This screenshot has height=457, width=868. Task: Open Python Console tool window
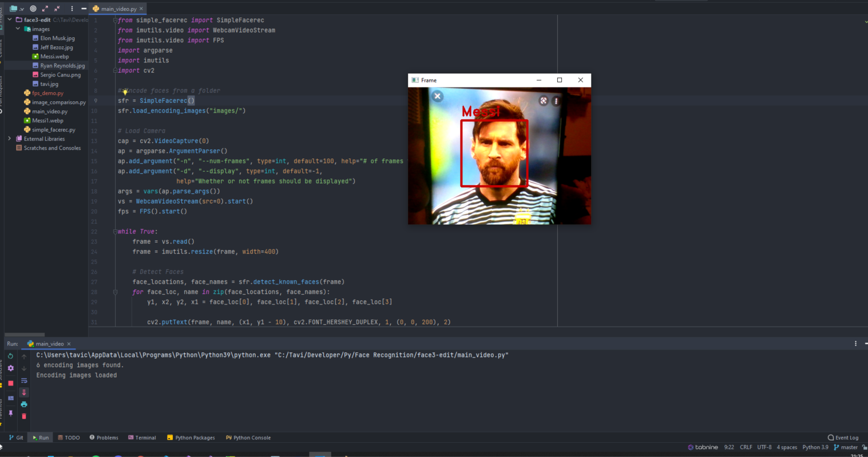tap(248, 438)
